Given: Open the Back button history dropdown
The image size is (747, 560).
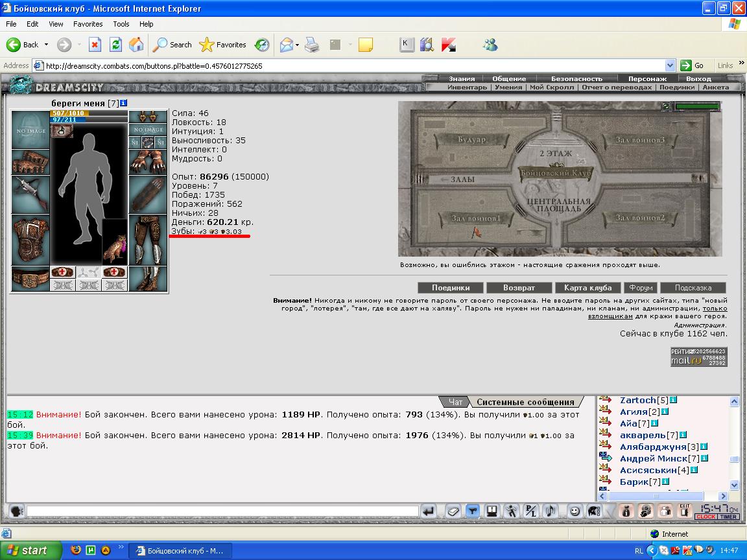Looking at the screenshot, I should click(x=46, y=45).
